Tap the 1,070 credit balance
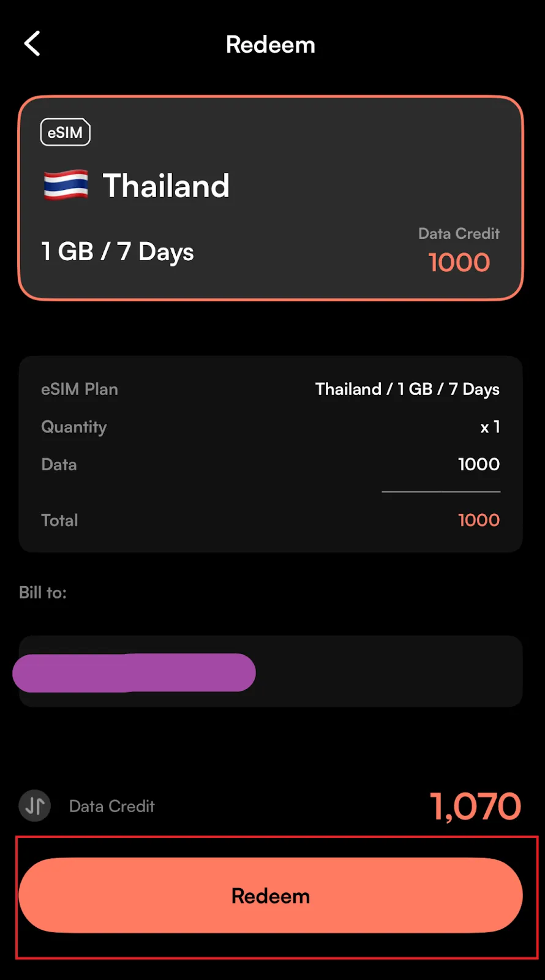545x980 pixels. tap(475, 806)
